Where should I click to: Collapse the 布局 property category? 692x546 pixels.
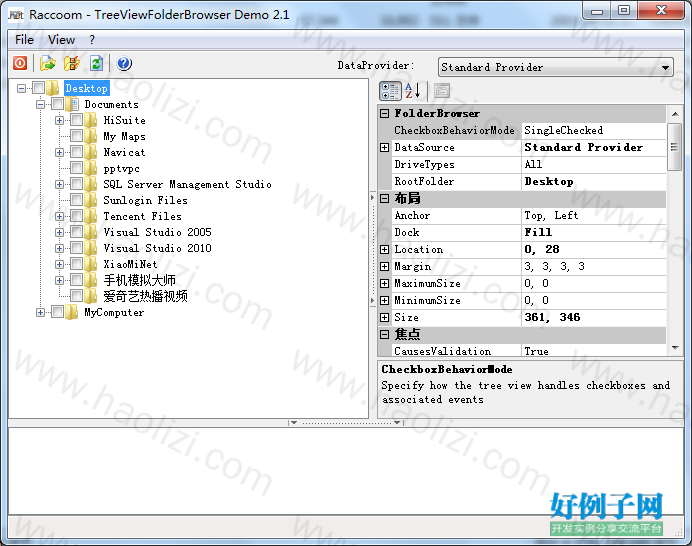384,199
